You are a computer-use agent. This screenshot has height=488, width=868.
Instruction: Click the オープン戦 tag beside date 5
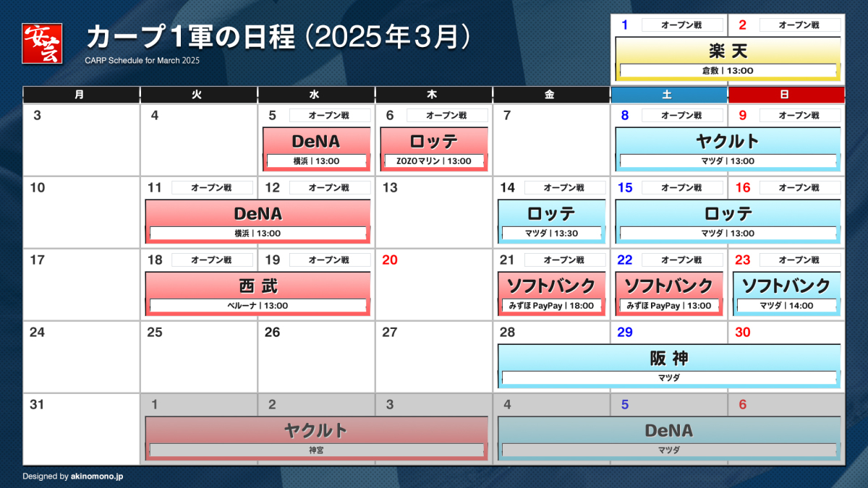pyautogui.click(x=329, y=115)
